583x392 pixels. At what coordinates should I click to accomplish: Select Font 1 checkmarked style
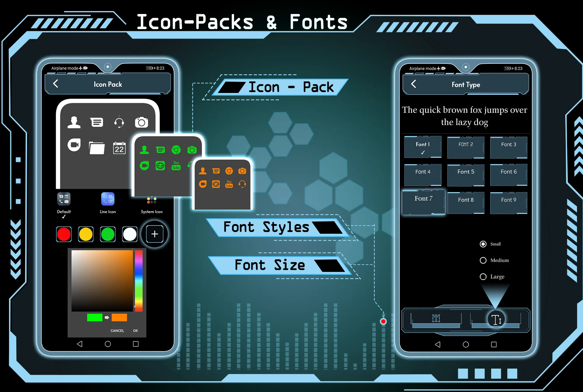[422, 147]
